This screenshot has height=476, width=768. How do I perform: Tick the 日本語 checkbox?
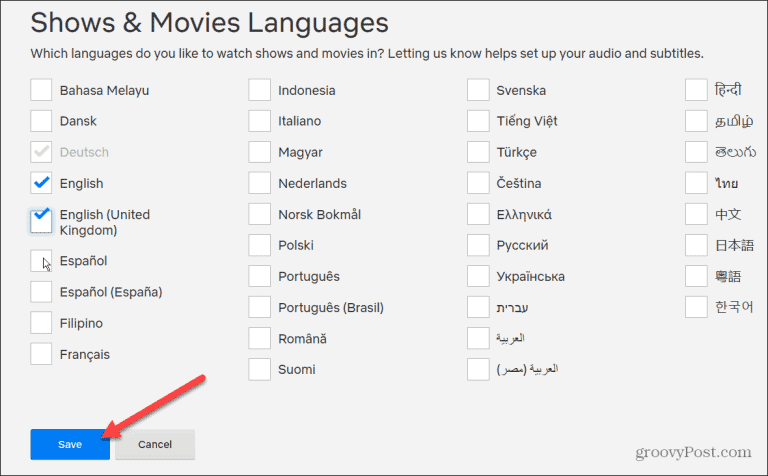point(696,245)
